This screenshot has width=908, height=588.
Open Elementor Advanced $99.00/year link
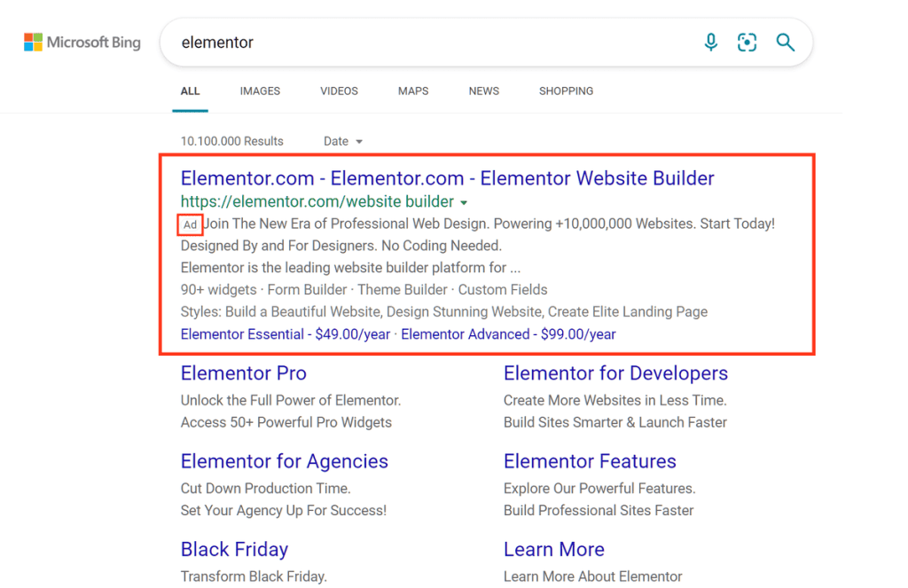coord(508,334)
